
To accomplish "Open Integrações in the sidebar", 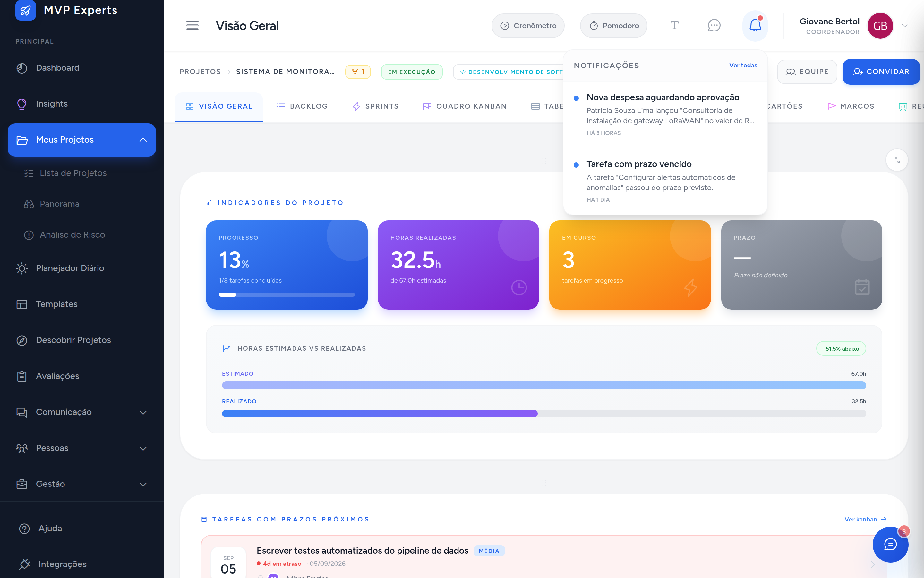I will 82,564.
